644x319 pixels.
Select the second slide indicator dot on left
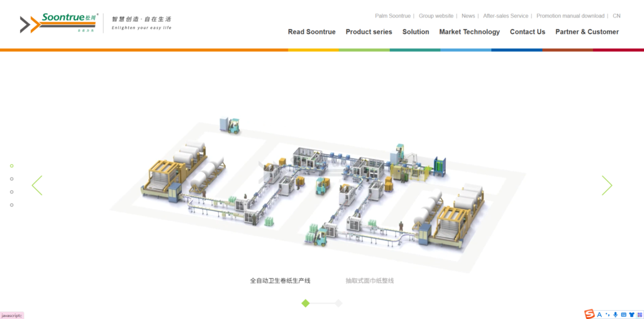[x=11, y=179]
